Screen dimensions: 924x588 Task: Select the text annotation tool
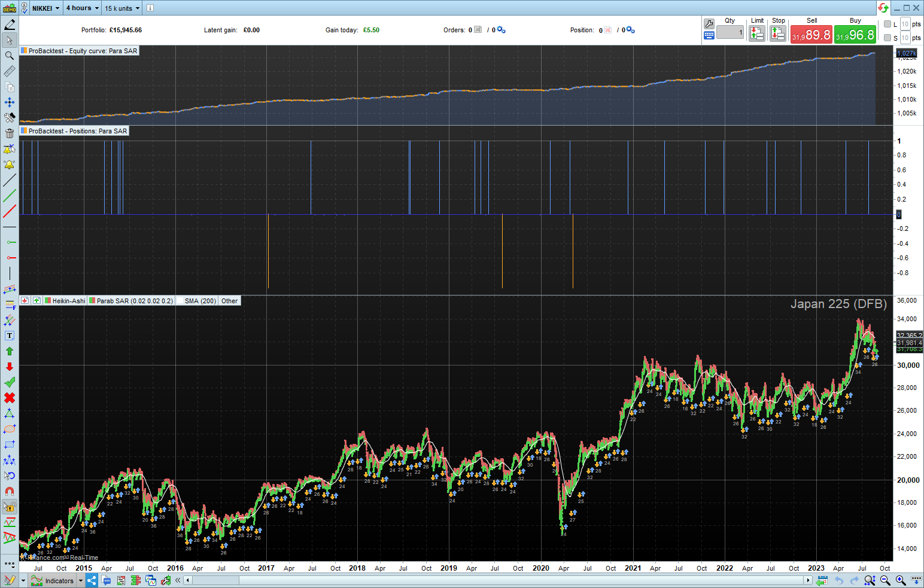10,336
